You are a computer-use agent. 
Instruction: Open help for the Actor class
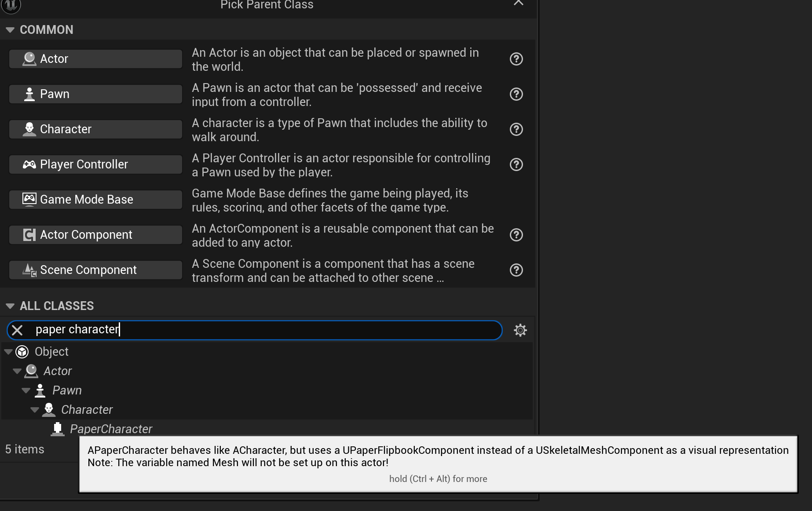pos(516,59)
